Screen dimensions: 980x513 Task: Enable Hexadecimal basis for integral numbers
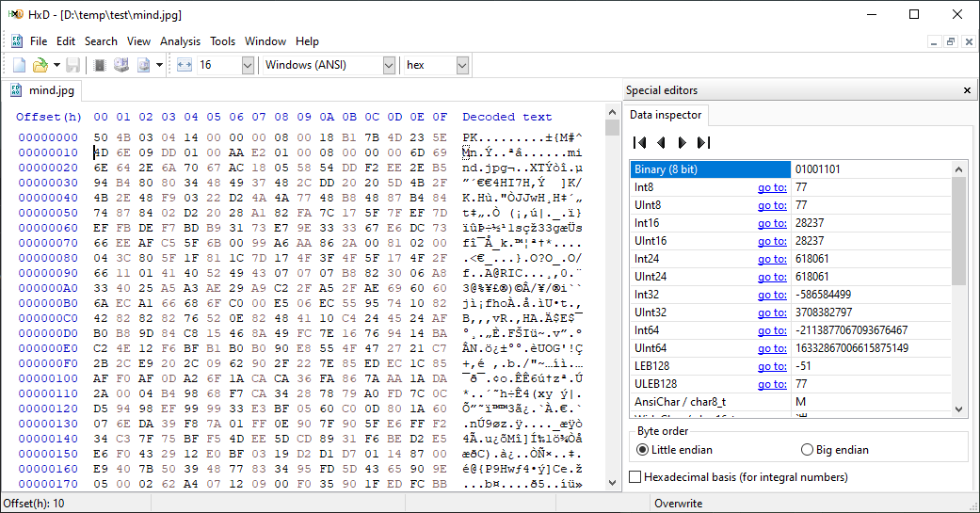pyautogui.click(x=739, y=477)
